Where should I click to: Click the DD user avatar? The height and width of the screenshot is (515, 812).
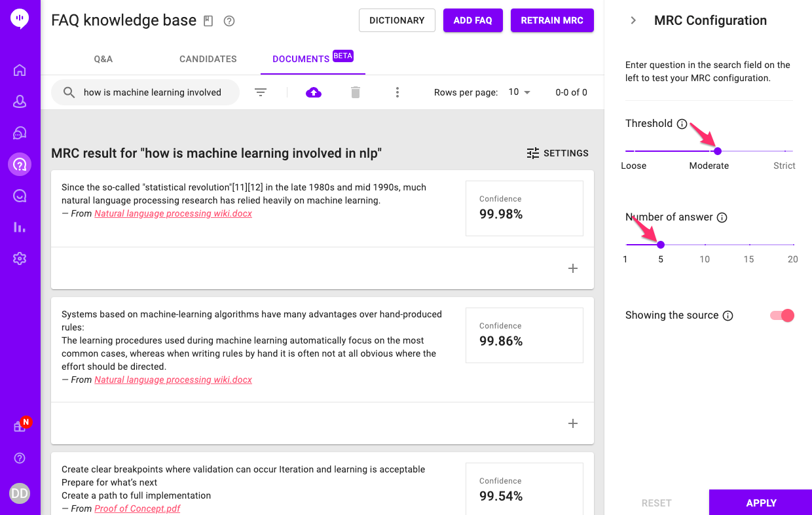pos(20,493)
